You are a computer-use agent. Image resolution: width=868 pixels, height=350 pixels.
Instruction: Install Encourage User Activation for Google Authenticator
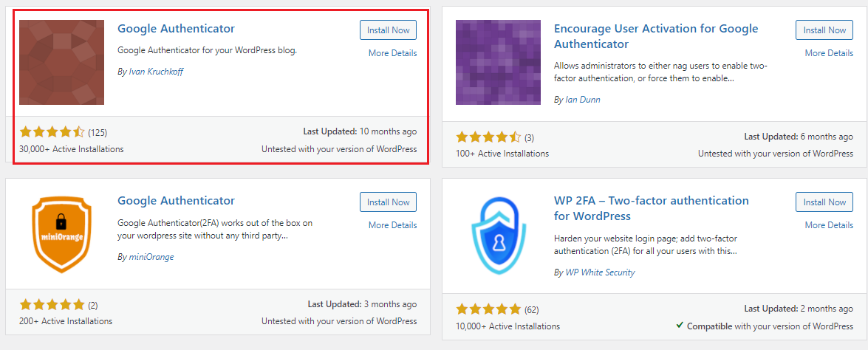tap(824, 30)
